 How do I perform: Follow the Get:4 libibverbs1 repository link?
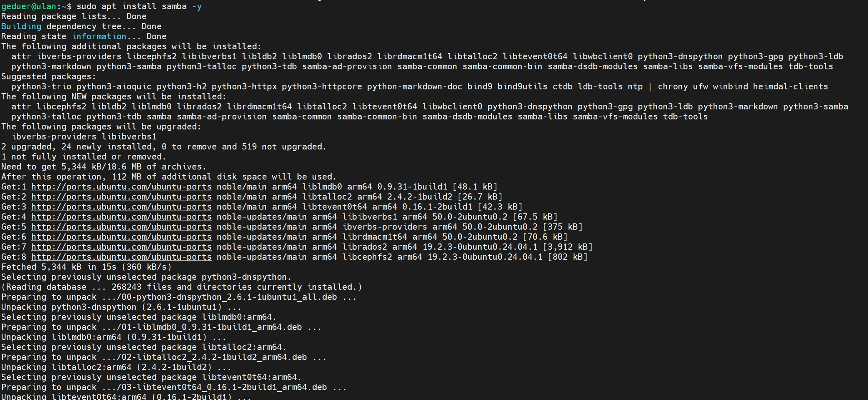[x=121, y=217]
